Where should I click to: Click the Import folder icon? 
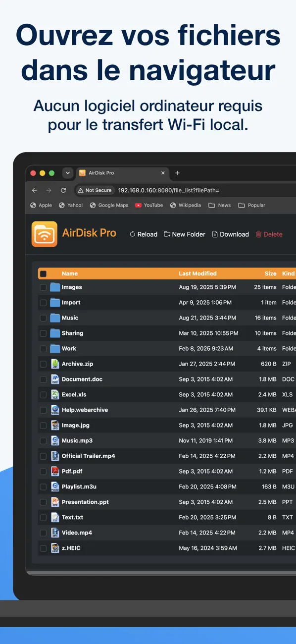55,303
